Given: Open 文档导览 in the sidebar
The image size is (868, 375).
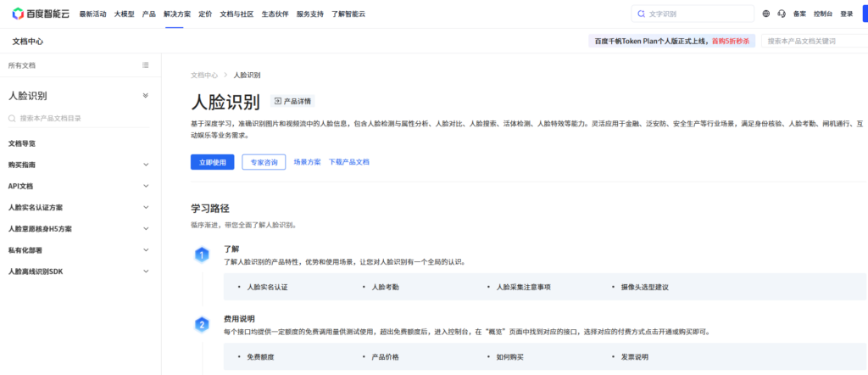Looking at the screenshot, I should click(22, 143).
